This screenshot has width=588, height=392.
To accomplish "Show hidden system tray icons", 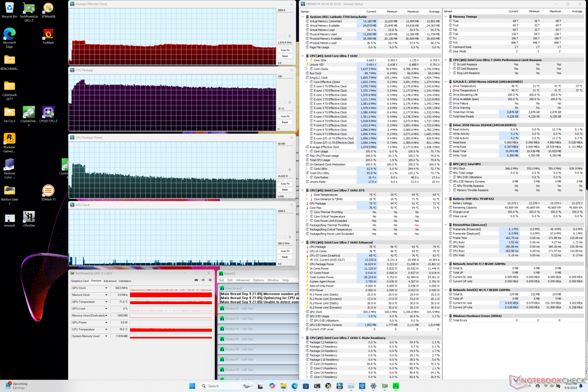I will pos(530,386).
